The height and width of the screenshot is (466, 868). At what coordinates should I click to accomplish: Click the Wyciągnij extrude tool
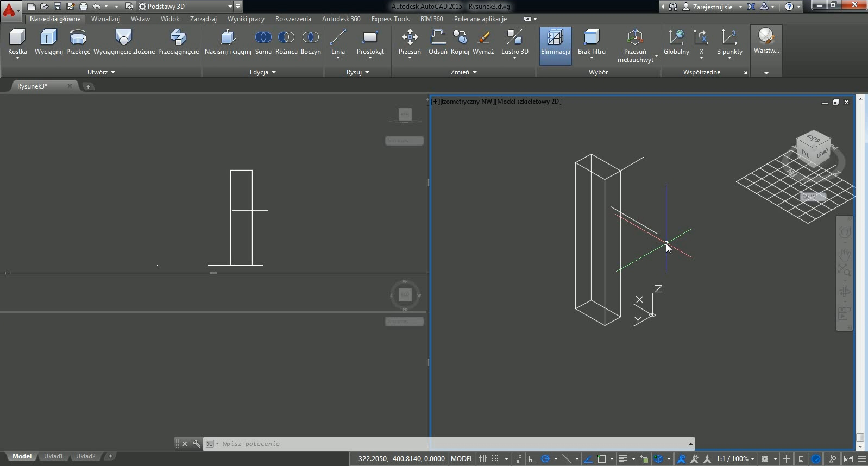[x=48, y=42]
